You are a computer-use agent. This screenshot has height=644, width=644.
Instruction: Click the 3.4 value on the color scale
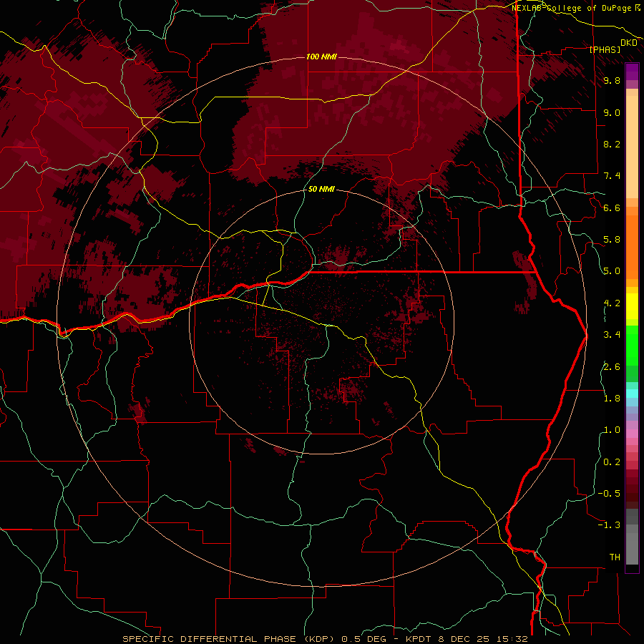pos(612,335)
